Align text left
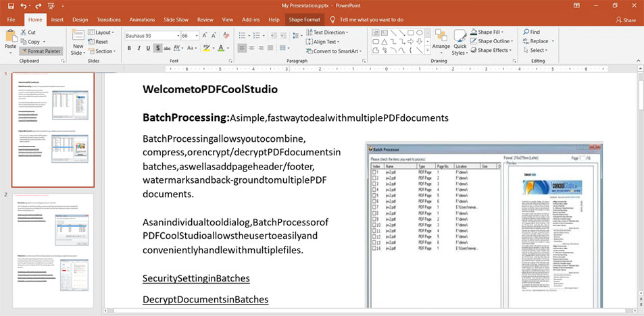 click(242, 48)
